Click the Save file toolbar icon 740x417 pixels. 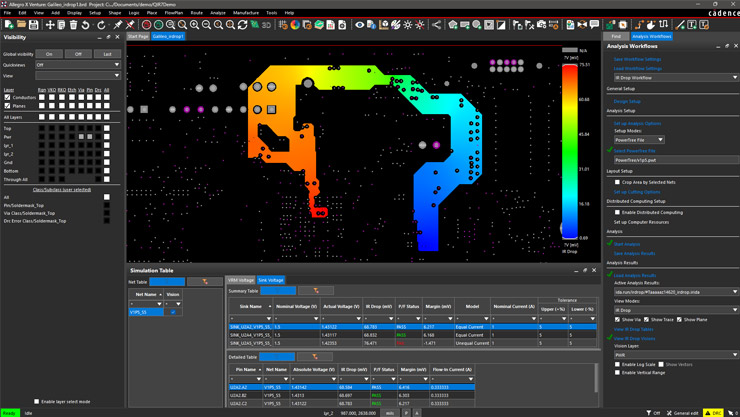pos(34,25)
